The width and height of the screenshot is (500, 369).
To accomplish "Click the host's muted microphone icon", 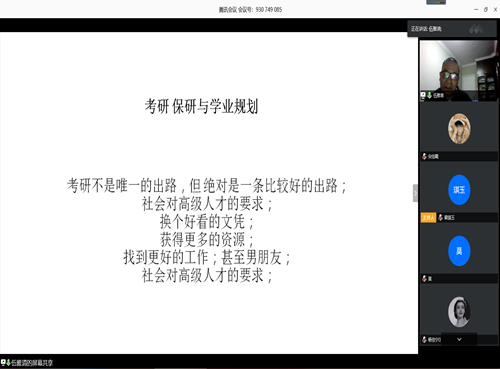I will pos(440,218).
